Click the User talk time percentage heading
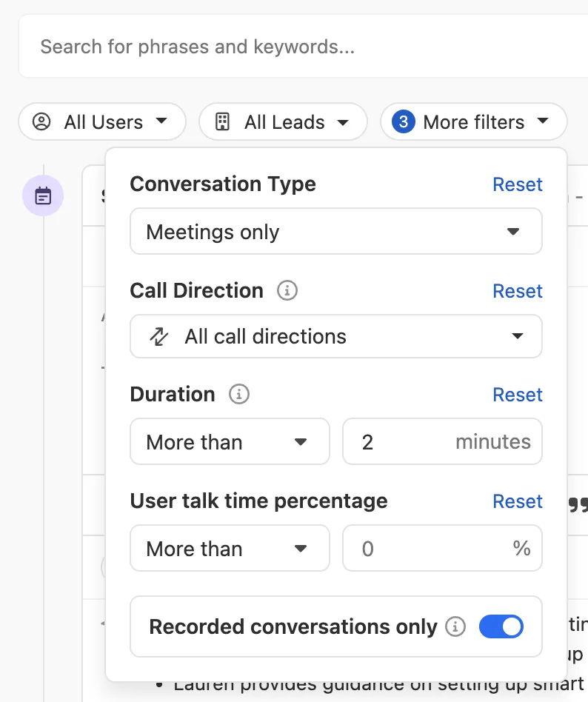 (259, 501)
